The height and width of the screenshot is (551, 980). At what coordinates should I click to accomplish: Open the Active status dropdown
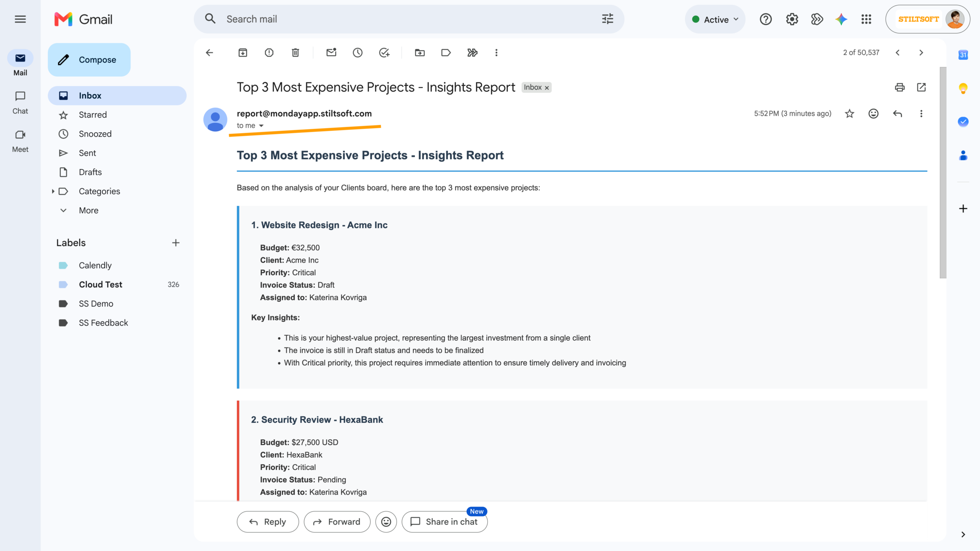pyautogui.click(x=715, y=19)
